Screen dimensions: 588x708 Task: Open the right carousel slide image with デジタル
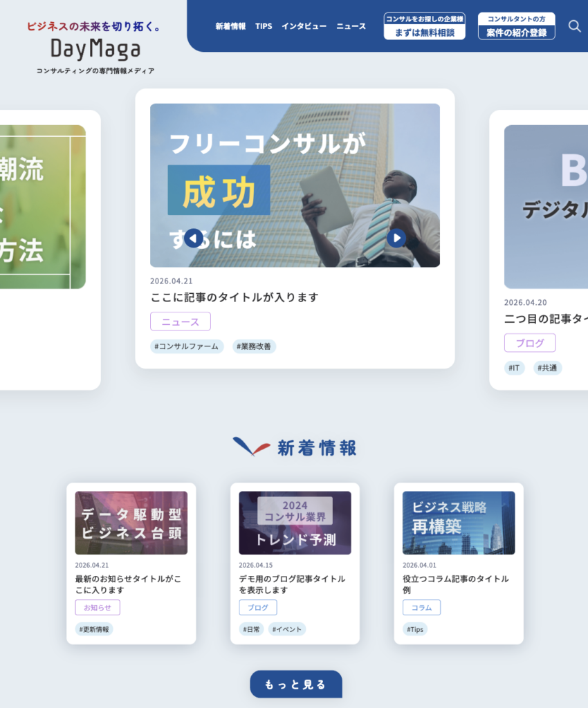[546, 207]
